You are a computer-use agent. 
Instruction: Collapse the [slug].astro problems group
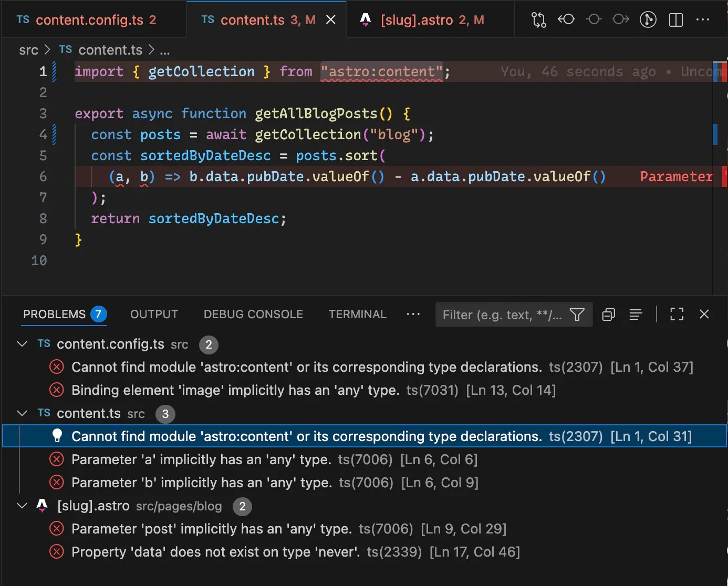22,506
